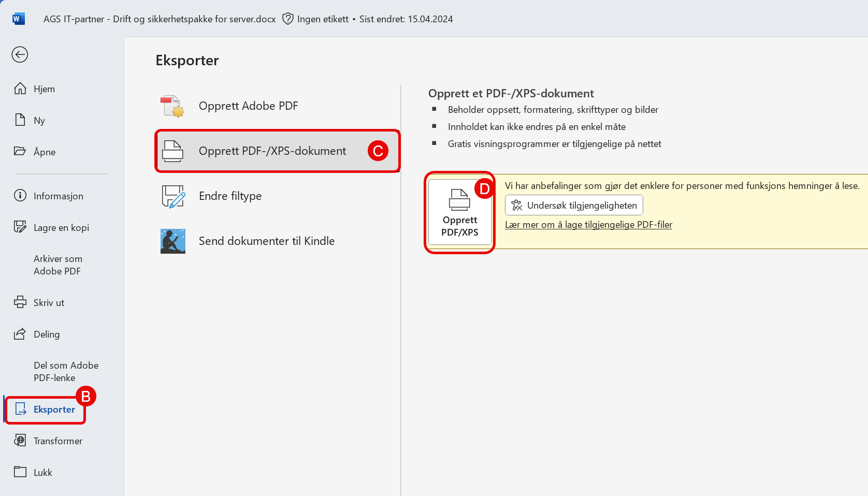Choose Opprett Adobe PDF export option
This screenshot has height=496, width=868.
coord(278,106)
